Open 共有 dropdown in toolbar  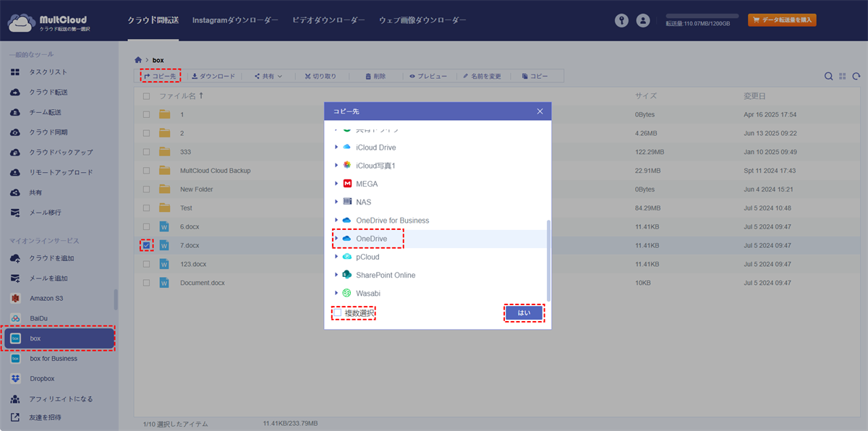(268, 76)
